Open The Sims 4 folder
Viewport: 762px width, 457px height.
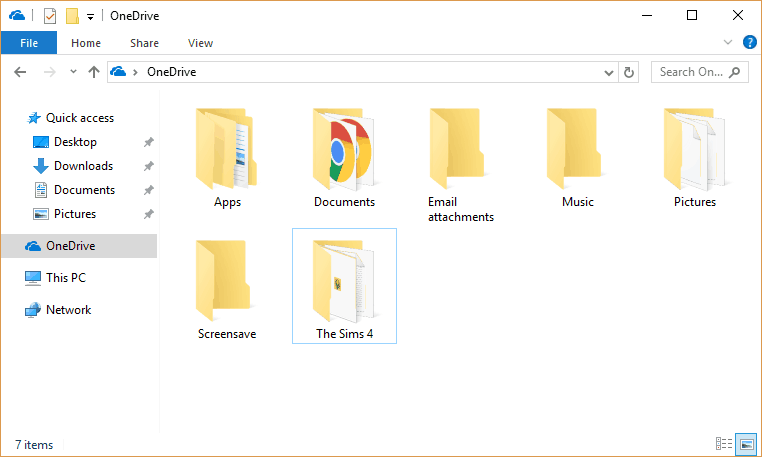[344, 286]
